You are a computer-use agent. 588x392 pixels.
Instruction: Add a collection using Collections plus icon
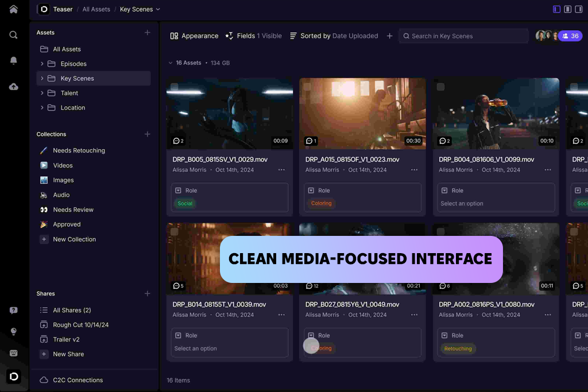coord(148,134)
